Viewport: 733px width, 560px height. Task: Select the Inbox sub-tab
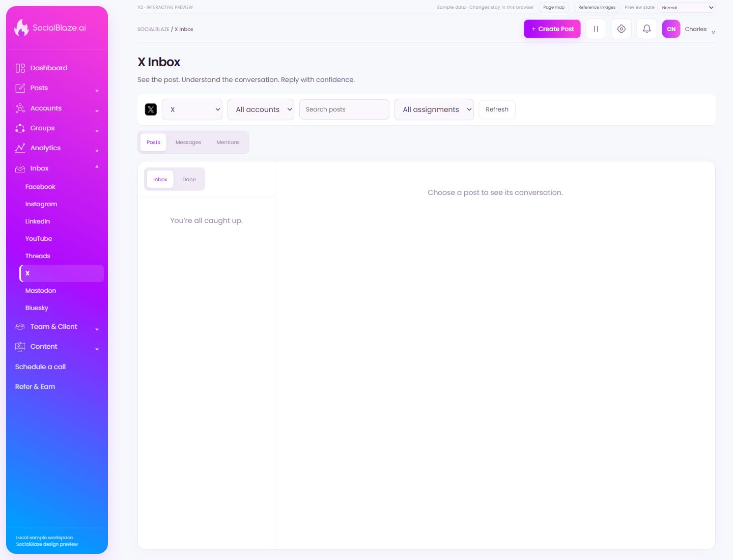(x=160, y=179)
